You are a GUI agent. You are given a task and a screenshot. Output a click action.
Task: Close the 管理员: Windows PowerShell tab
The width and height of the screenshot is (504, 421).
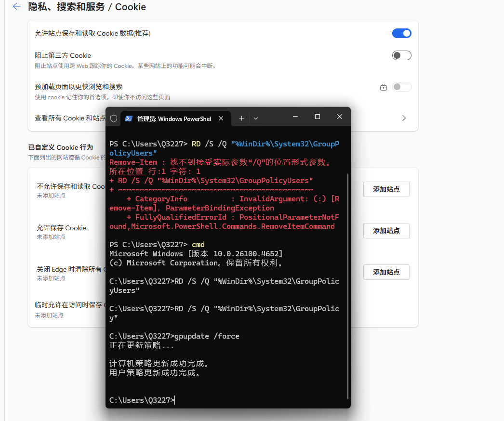click(221, 118)
